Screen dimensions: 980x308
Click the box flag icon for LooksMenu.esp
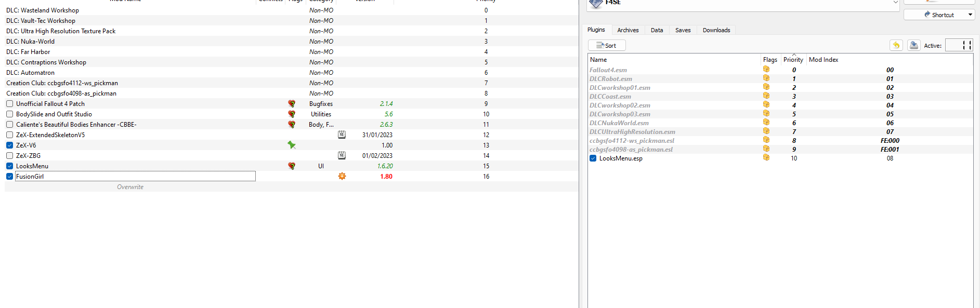(x=766, y=157)
